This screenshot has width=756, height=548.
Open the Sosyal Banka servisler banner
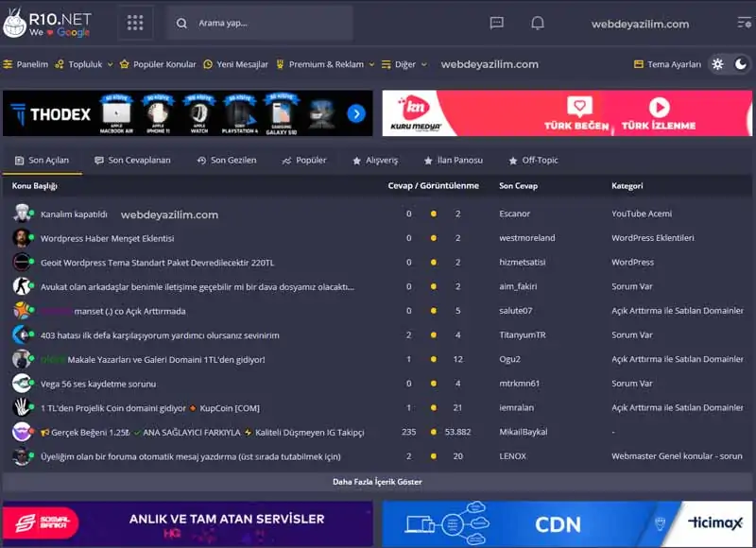187,523
